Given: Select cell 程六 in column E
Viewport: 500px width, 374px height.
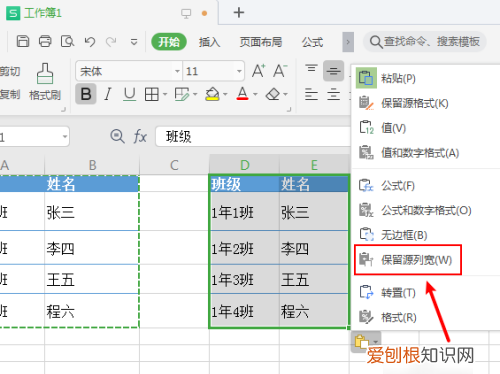Looking at the screenshot, I should pyautogui.click(x=314, y=311).
